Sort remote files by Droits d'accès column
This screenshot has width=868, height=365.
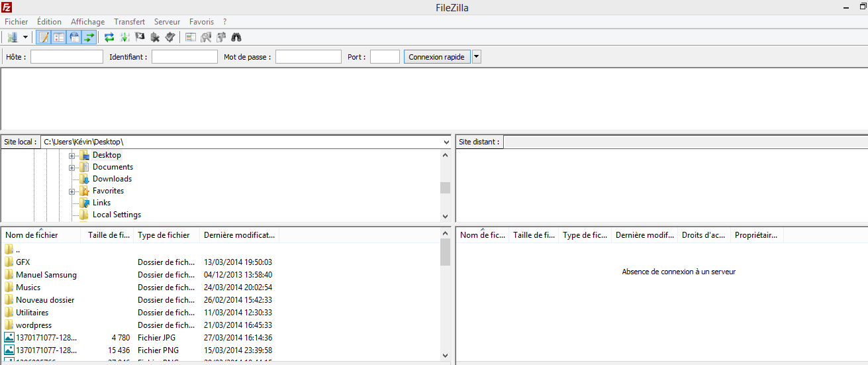(704, 235)
